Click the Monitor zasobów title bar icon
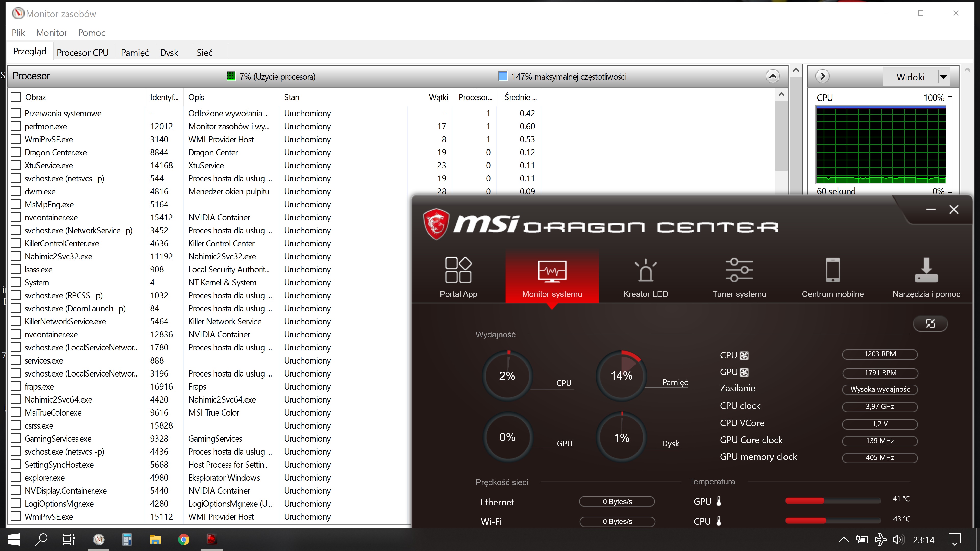980x551 pixels. [18, 13]
